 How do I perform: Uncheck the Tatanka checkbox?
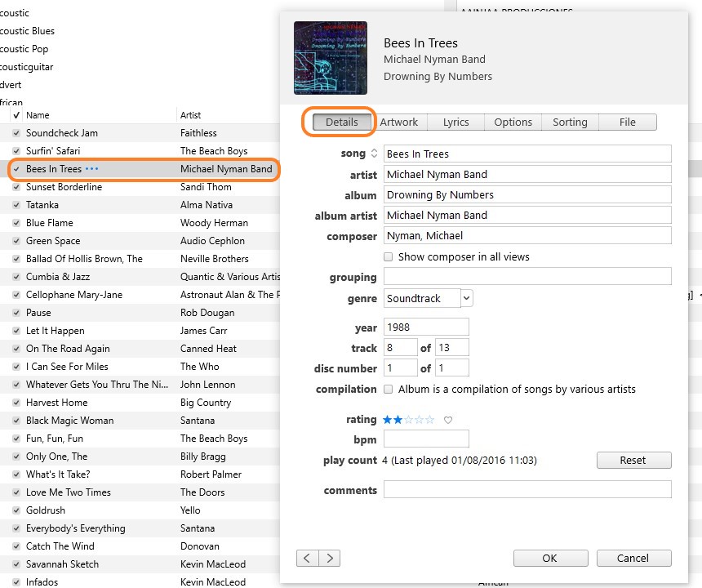coord(16,205)
